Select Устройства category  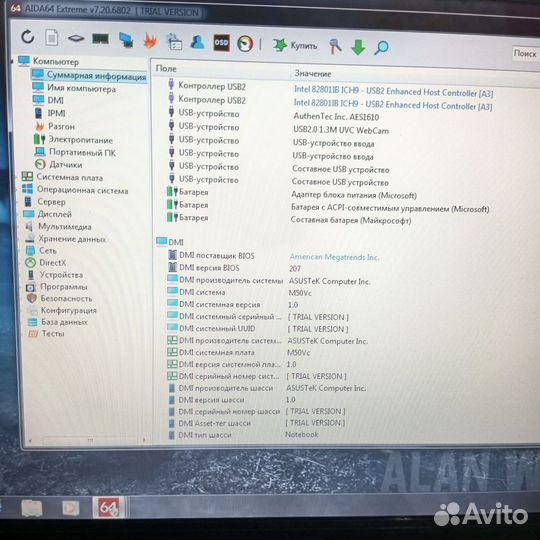coord(55,274)
